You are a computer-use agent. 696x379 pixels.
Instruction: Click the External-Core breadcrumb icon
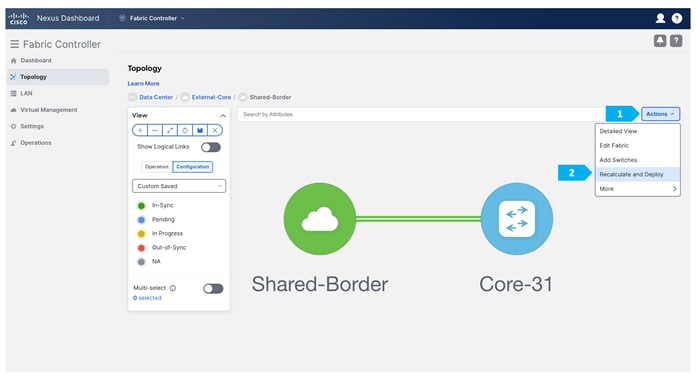point(185,97)
